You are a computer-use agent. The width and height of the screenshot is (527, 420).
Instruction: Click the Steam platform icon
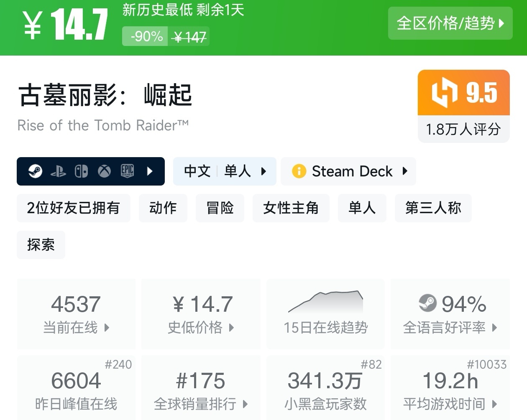[x=36, y=171]
